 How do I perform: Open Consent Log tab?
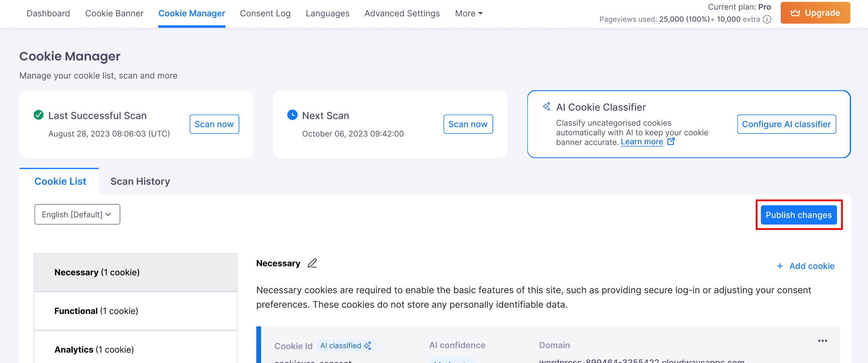point(265,14)
